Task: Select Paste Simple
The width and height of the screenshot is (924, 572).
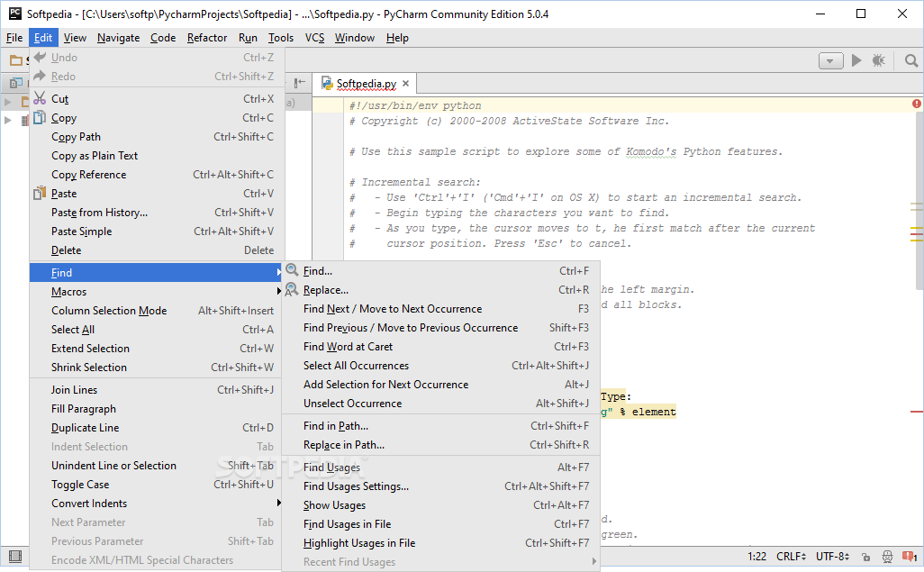Action: coord(157,231)
